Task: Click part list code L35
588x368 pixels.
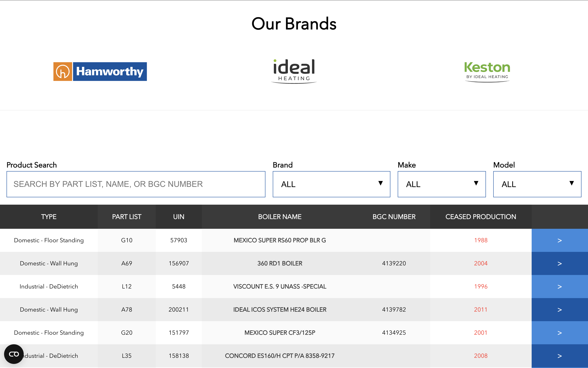Action: point(127,356)
